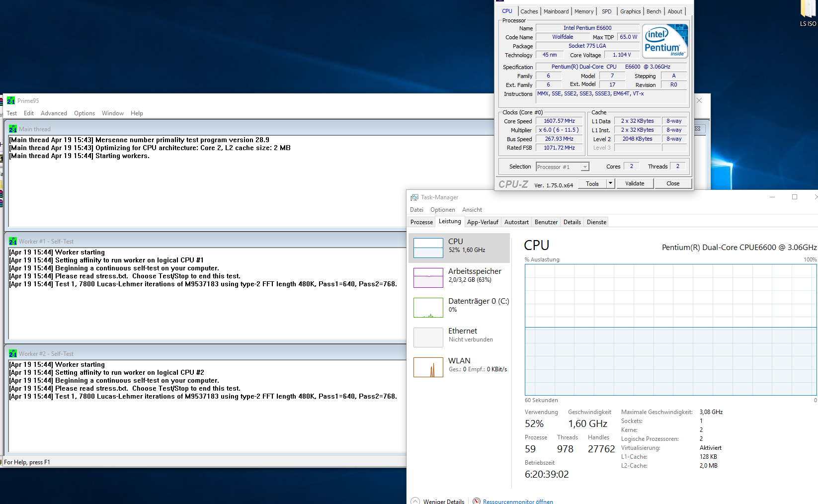This screenshot has height=504, width=818.
Task: Click the Prime95 icon in its title bar
Action: [x=11, y=100]
